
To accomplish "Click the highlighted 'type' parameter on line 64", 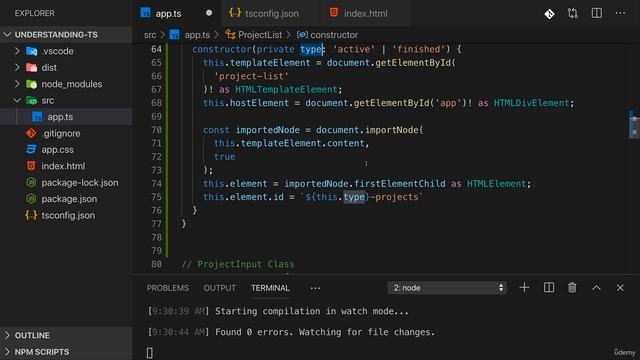I will tap(311, 49).
